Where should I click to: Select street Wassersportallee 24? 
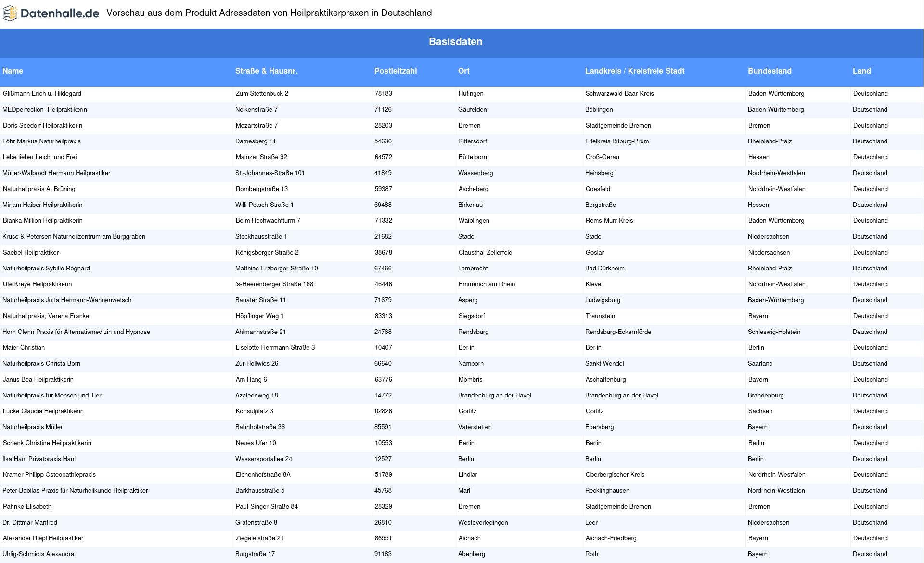click(x=264, y=459)
